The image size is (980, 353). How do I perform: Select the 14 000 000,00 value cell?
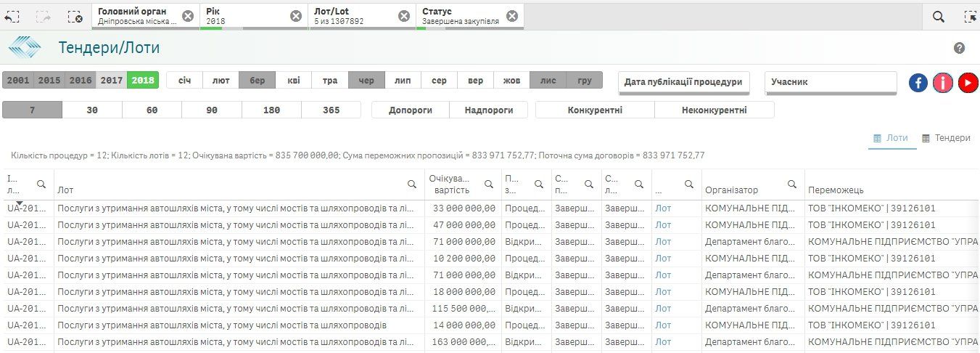point(463,325)
